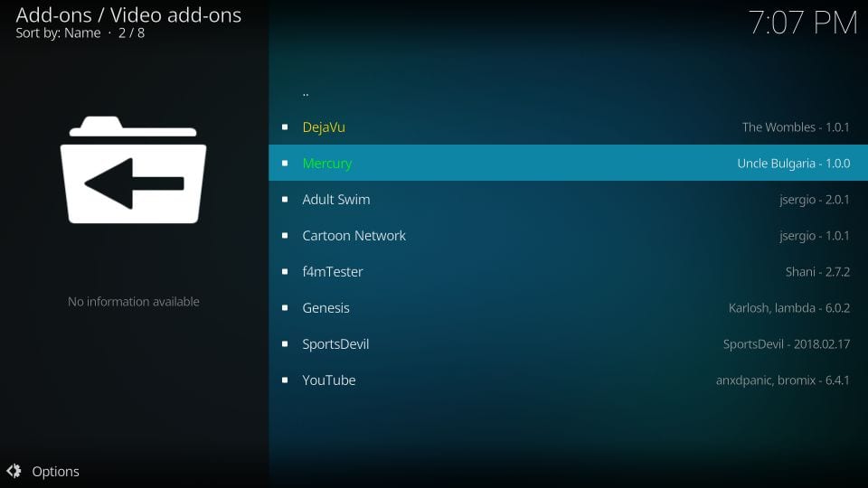This screenshot has width=868, height=488.
Task: Launch the SportsDevil add-on
Action: [568, 344]
